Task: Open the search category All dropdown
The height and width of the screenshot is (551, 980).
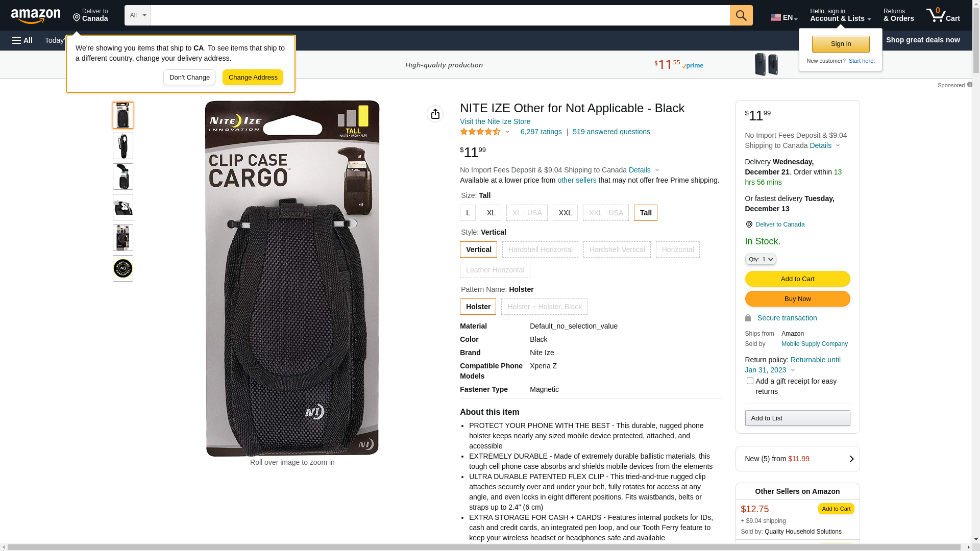Action: tap(137, 15)
